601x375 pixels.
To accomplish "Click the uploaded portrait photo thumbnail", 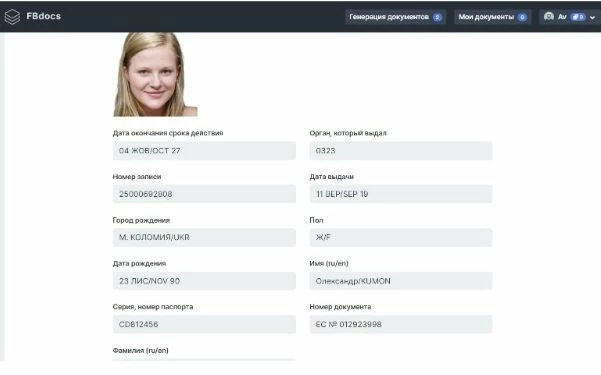I will click(x=155, y=74).
